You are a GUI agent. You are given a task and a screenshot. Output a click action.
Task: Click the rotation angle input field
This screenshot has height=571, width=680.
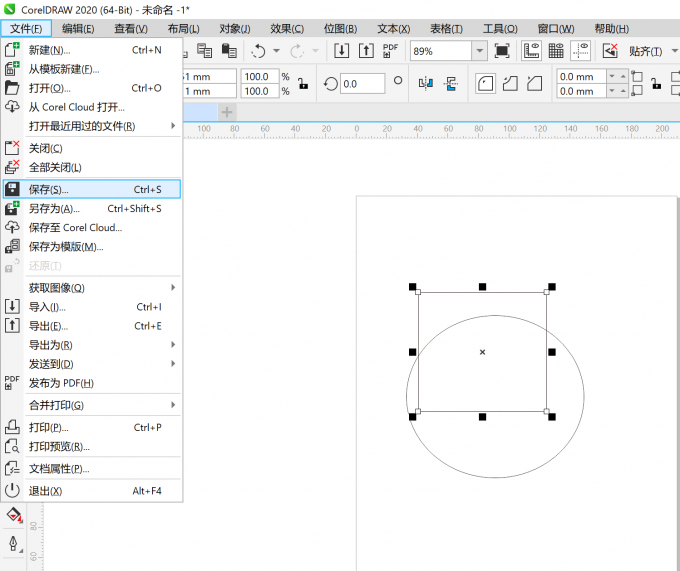point(364,84)
